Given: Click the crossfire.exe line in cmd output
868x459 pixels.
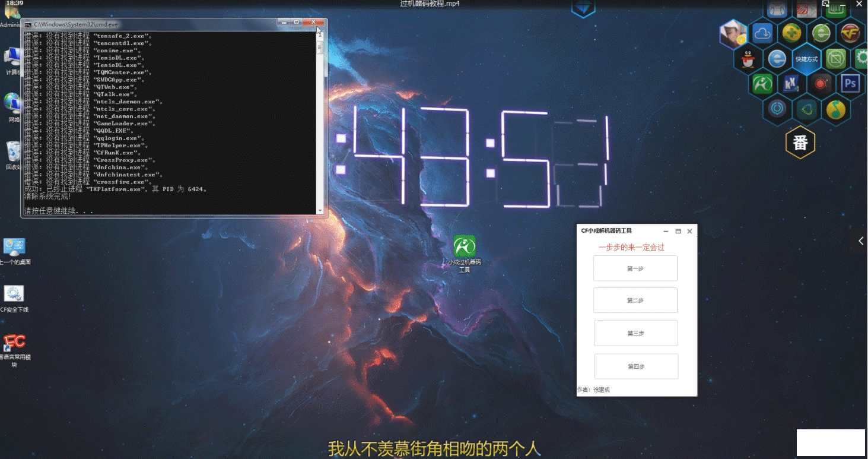Looking at the screenshot, I should pyautogui.click(x=88, y=182).
